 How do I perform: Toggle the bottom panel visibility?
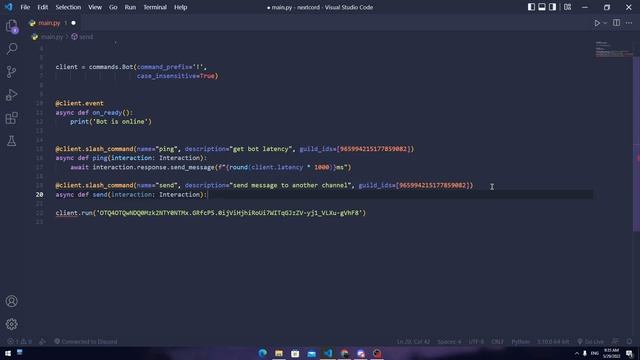(x=542, y=7)
